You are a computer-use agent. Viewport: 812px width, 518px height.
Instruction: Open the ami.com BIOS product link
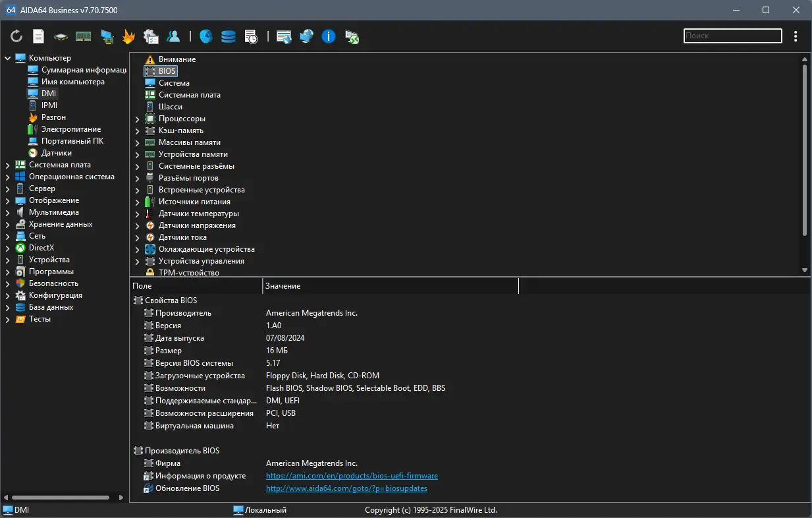(x=352, y=476)
